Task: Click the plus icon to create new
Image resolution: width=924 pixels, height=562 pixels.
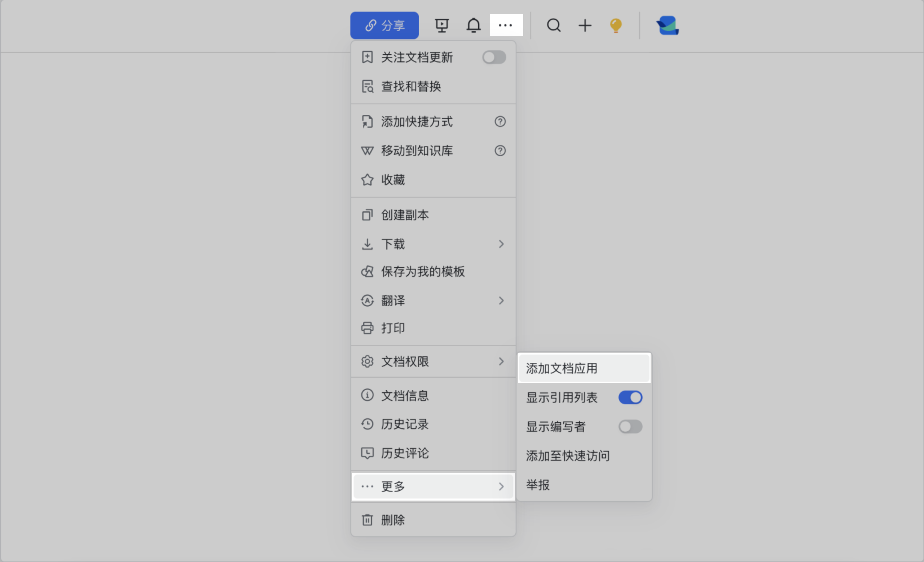Action: click(585, 25)
